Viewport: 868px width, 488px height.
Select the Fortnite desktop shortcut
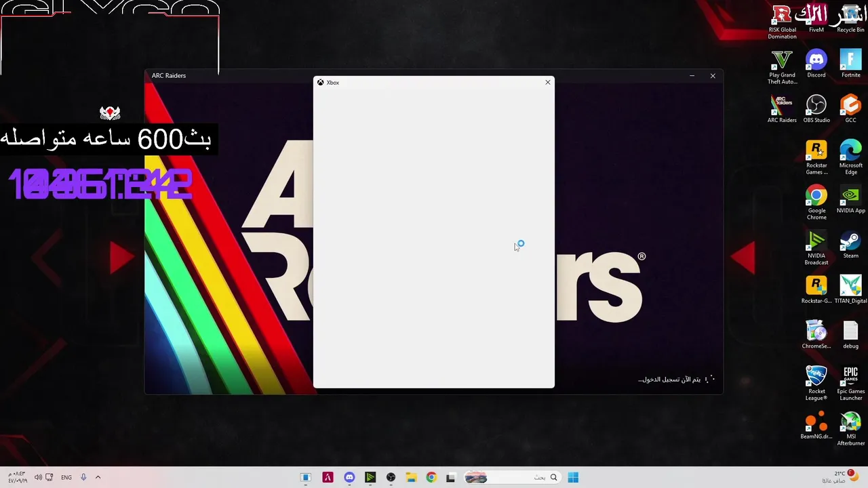[850, 64]
